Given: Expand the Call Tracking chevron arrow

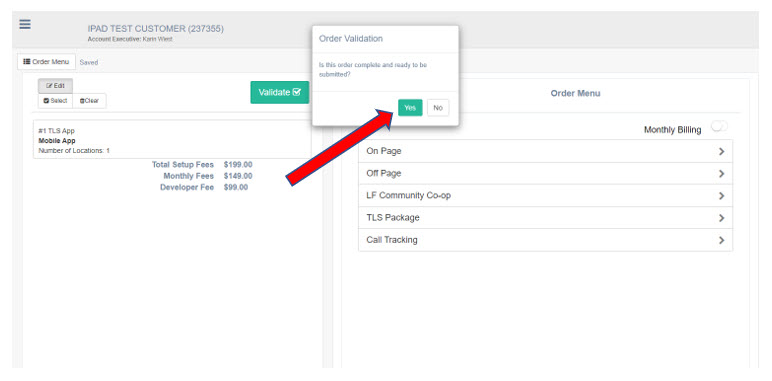Looking at the screenshot, I should click(x=722, y=240).
